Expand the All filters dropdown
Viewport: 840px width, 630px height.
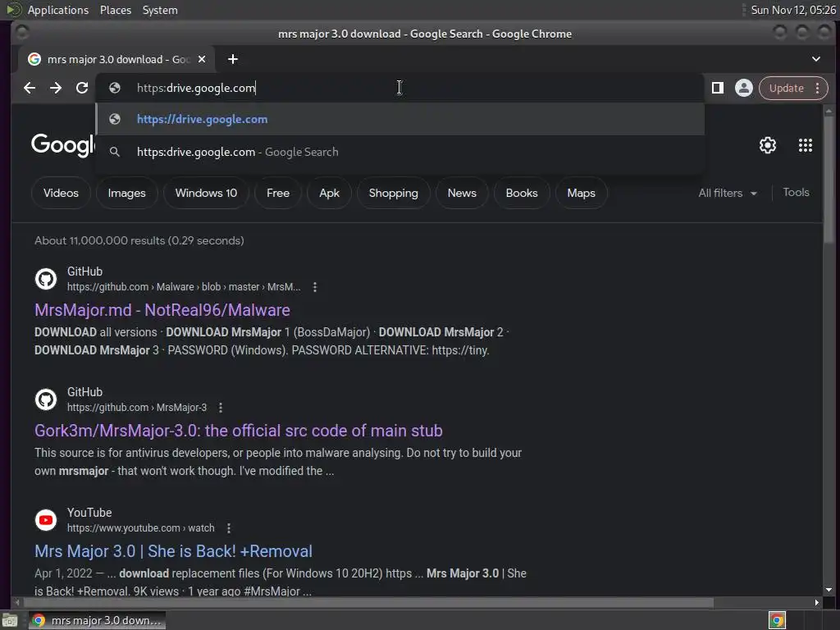(728, 193)
